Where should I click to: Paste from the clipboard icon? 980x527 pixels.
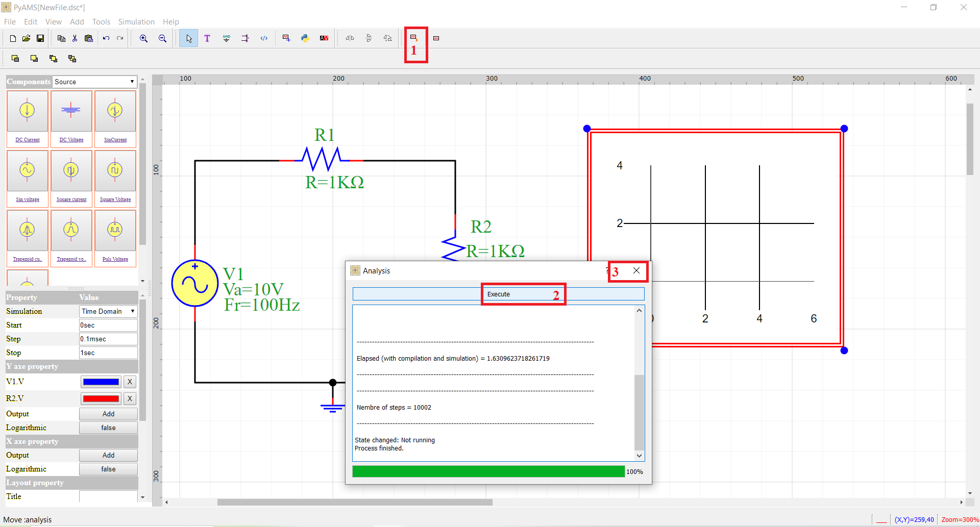point(89,38)
